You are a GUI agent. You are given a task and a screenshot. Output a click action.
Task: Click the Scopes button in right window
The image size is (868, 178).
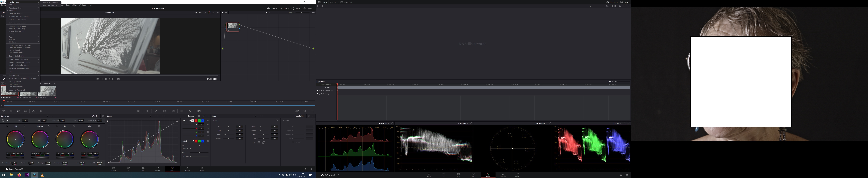pyautogui.click(x=625, y=2)
